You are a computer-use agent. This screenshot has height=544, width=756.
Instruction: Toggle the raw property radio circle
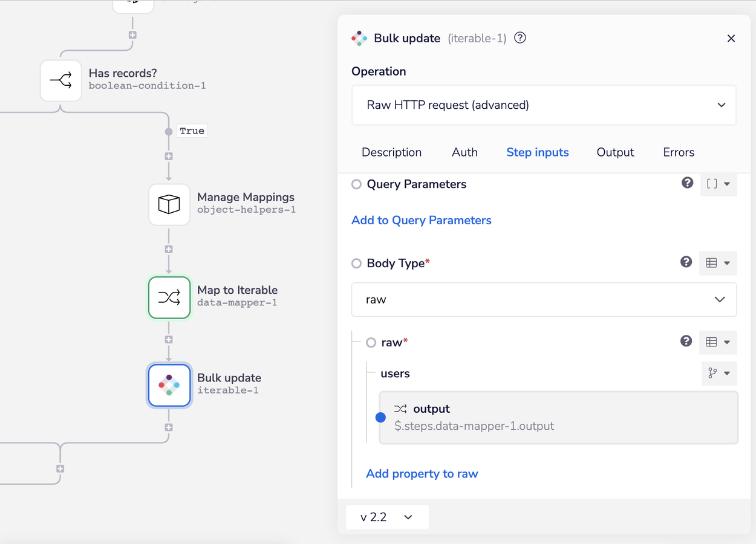pyautogui.click(x=371, y=343)
